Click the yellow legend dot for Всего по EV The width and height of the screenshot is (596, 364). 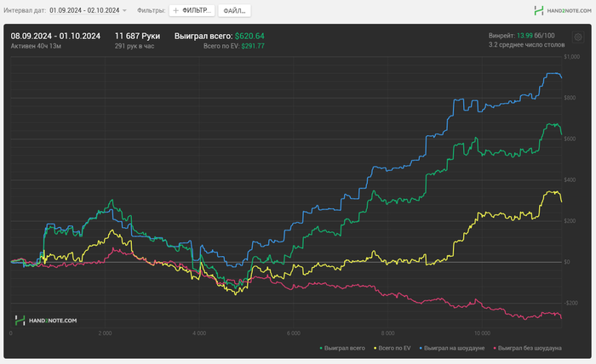point(375,348)
